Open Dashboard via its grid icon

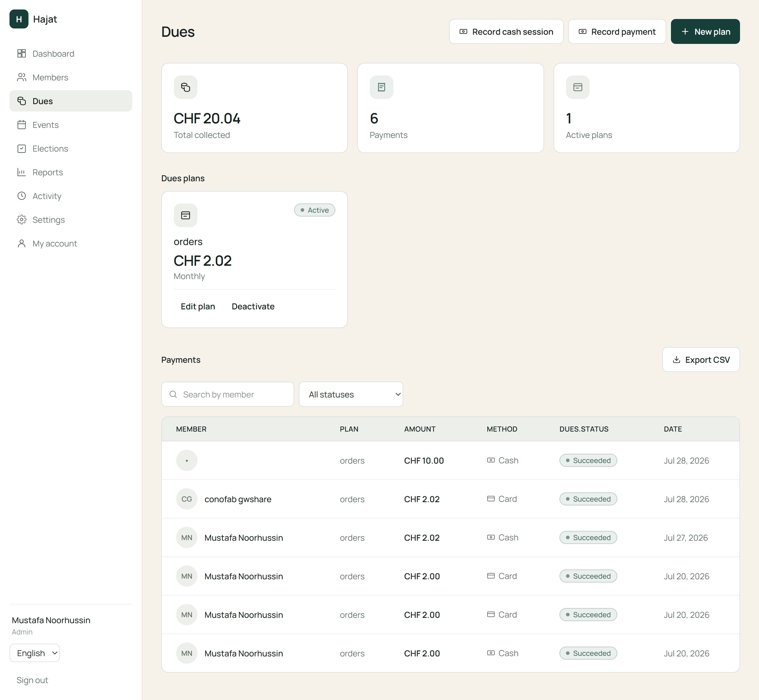(x=22, y=53)
